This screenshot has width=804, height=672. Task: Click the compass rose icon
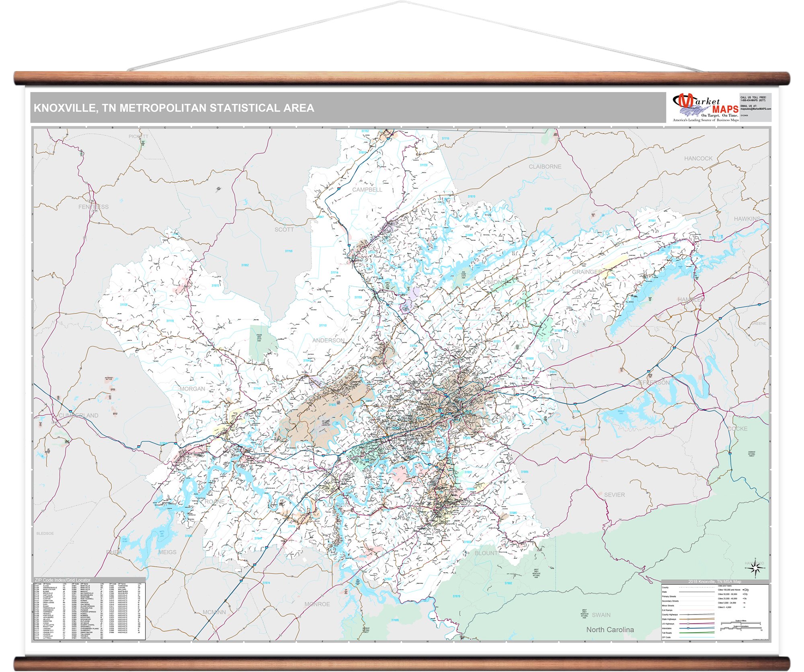(755, 569)
